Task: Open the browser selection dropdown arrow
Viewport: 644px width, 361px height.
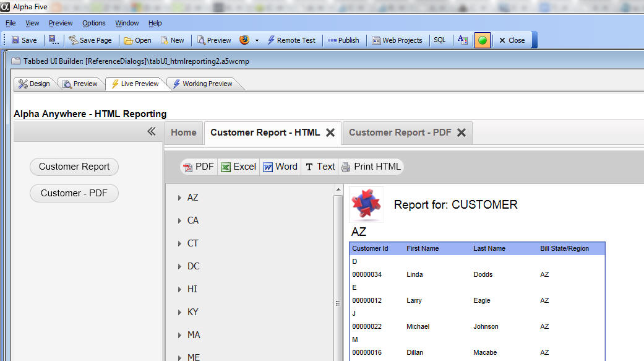Action: 257,40
